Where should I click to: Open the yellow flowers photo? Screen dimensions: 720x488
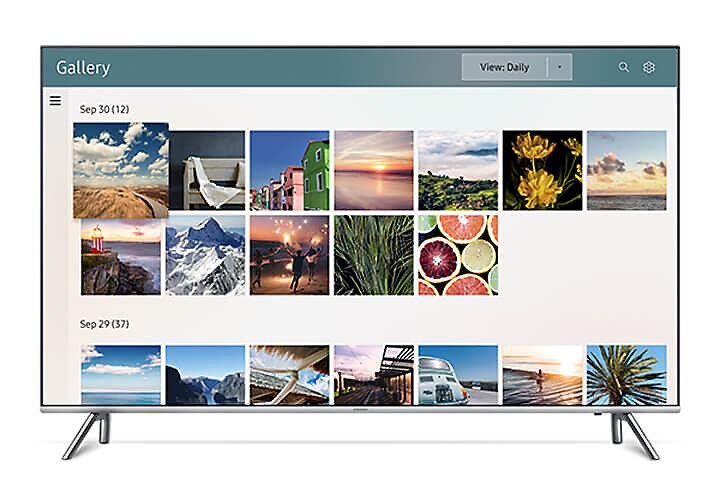(x=542, y=171)
